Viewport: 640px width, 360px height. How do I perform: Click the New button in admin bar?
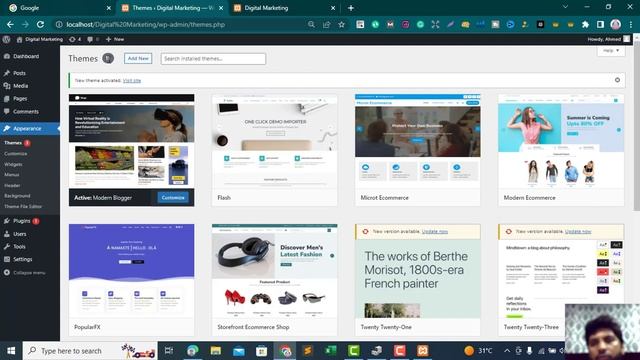tap(115, 39)
